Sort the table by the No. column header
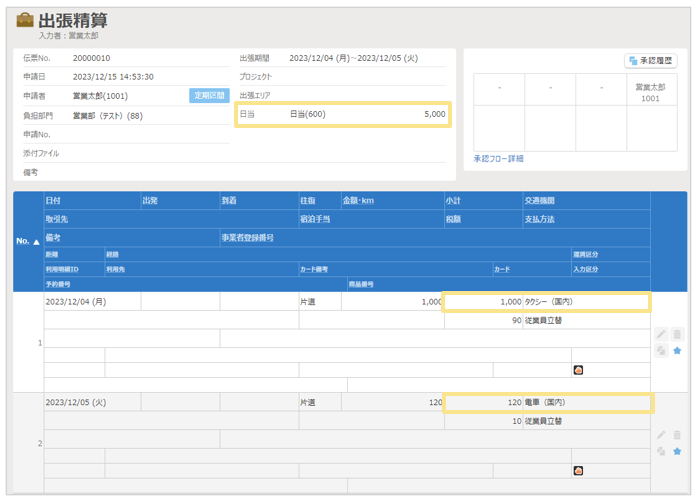 [x=28, y=241]
